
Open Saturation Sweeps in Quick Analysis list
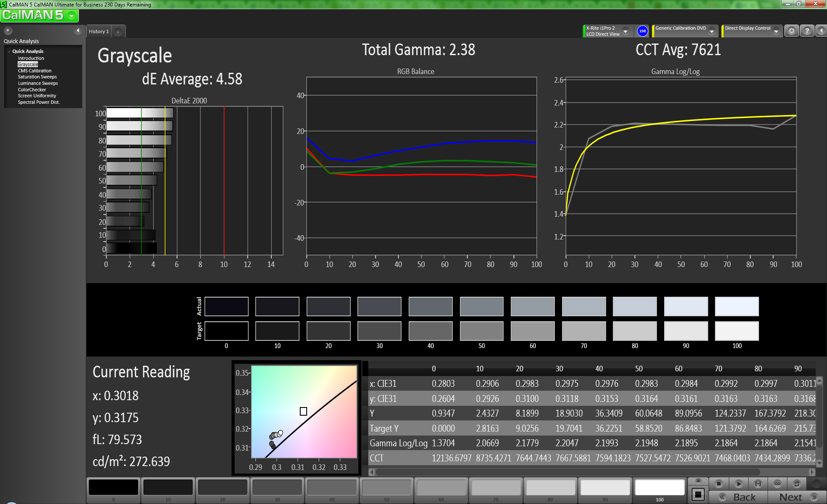37,77
